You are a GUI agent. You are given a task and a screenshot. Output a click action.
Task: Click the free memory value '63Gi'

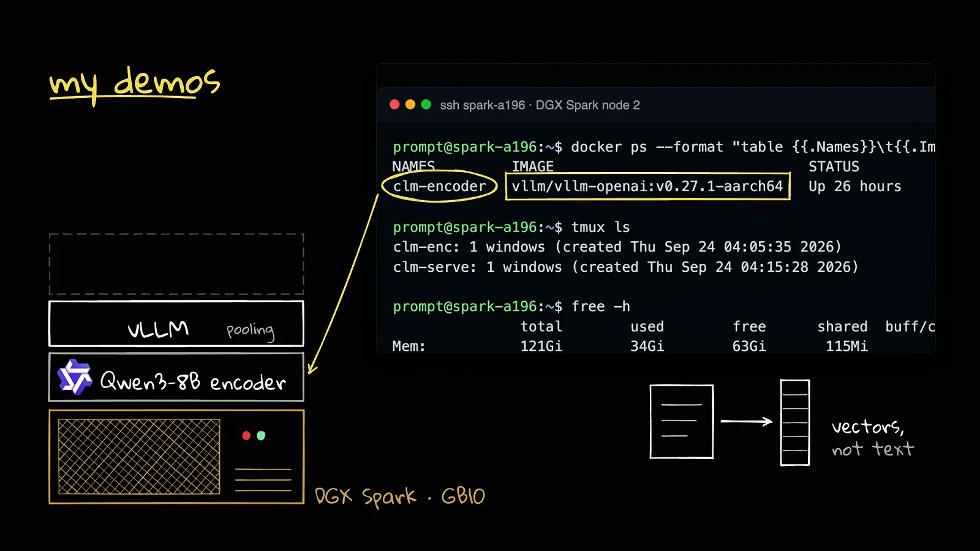point(749,346)
